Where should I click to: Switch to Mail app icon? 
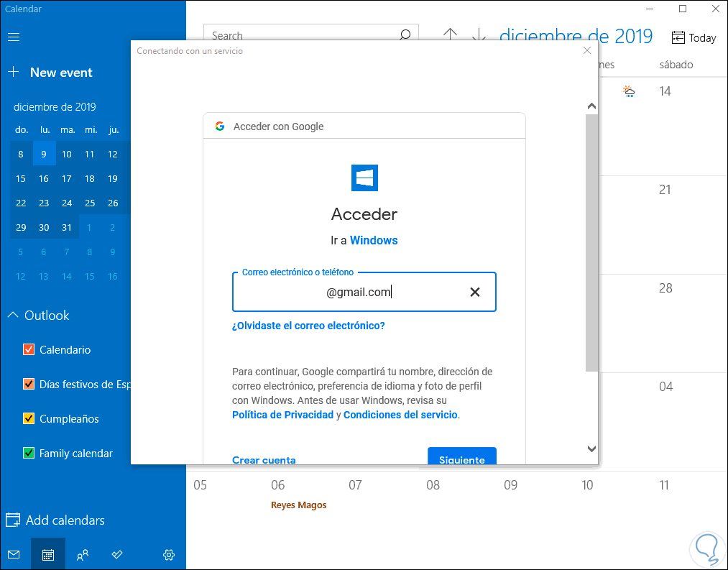pyautogui.click(x=14, y=554)
